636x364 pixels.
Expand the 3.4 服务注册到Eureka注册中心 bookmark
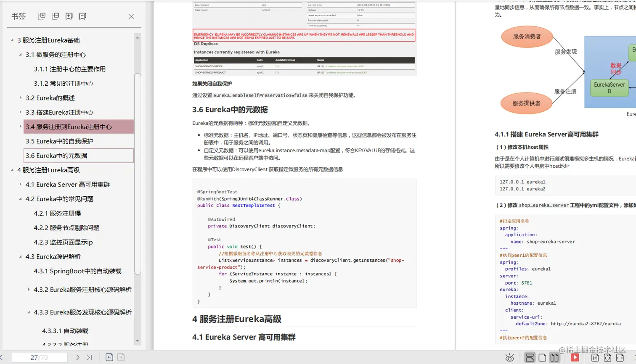click(x=20, y=127)
